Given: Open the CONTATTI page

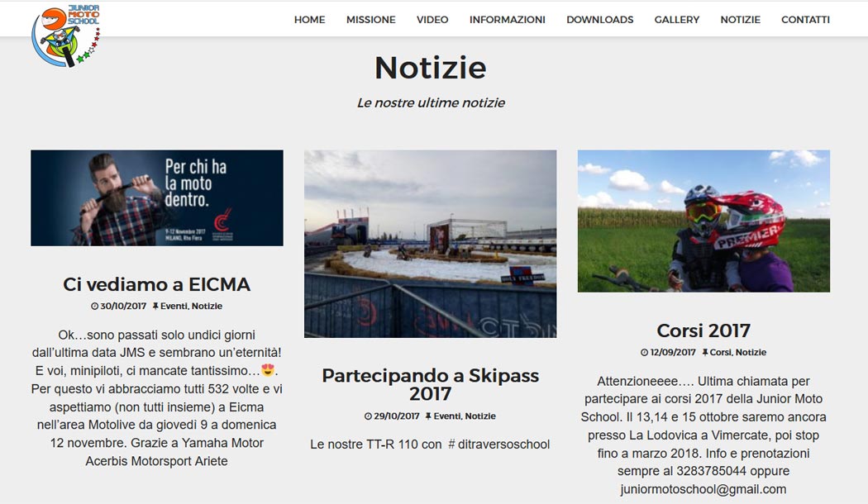Looking at the screenshot, I should pos(805,20).
